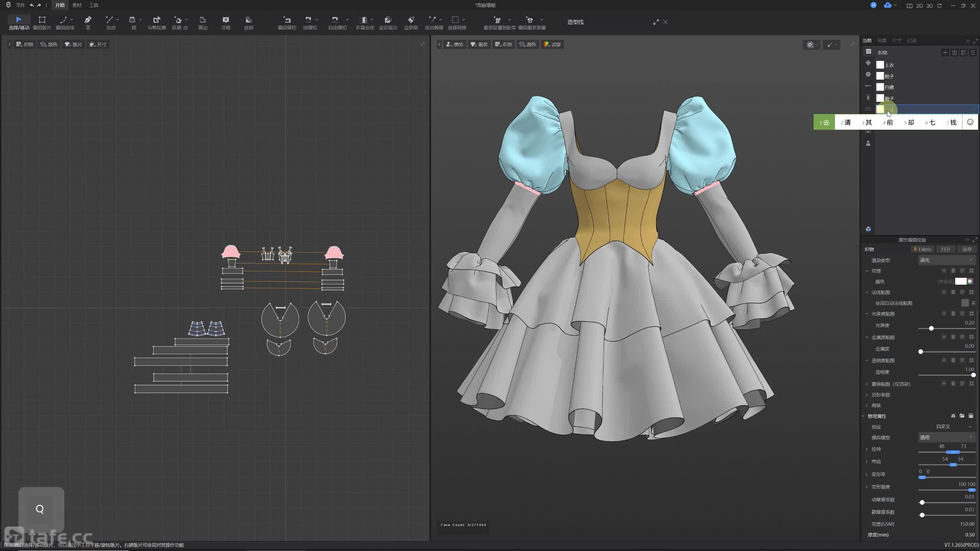Select the 放码 grading tool
This screenshot has height=551, width=980.
click(249, 23)
